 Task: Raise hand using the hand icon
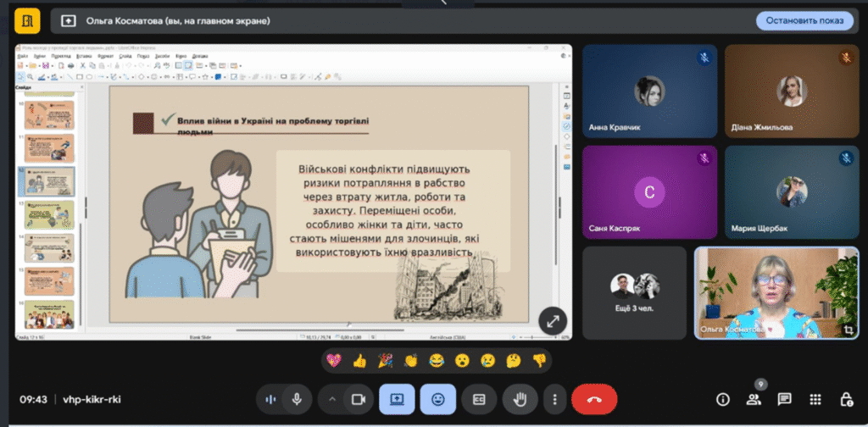520,399
